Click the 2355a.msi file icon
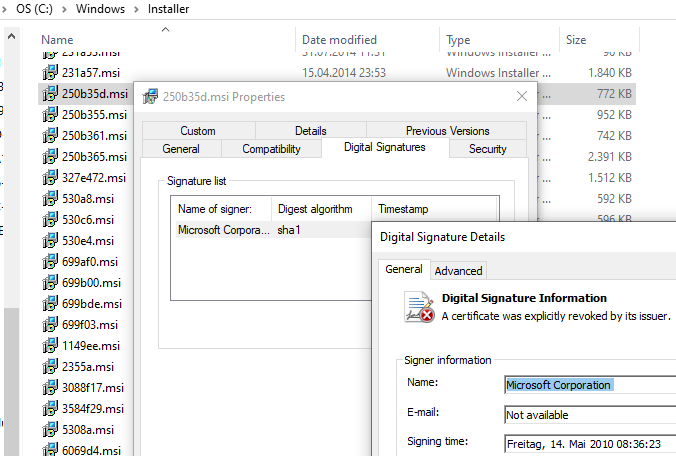The width and height of the screenshot is (676, 456). click(50, 367)
